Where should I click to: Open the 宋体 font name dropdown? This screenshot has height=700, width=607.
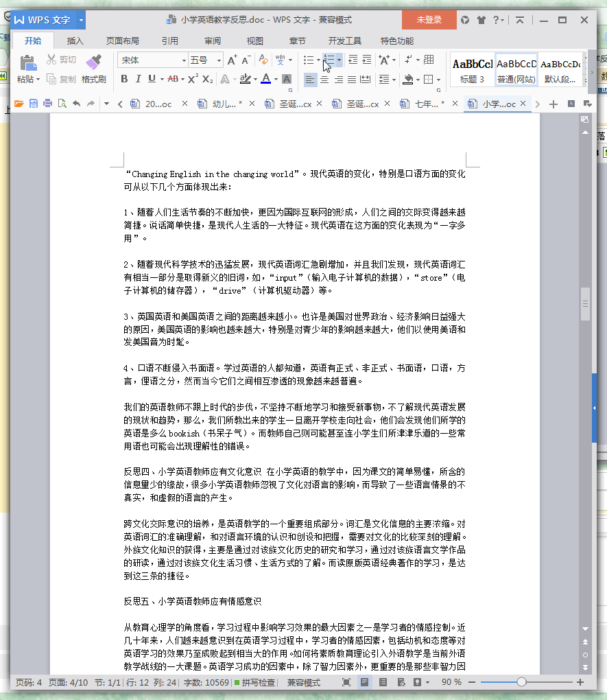183,60
